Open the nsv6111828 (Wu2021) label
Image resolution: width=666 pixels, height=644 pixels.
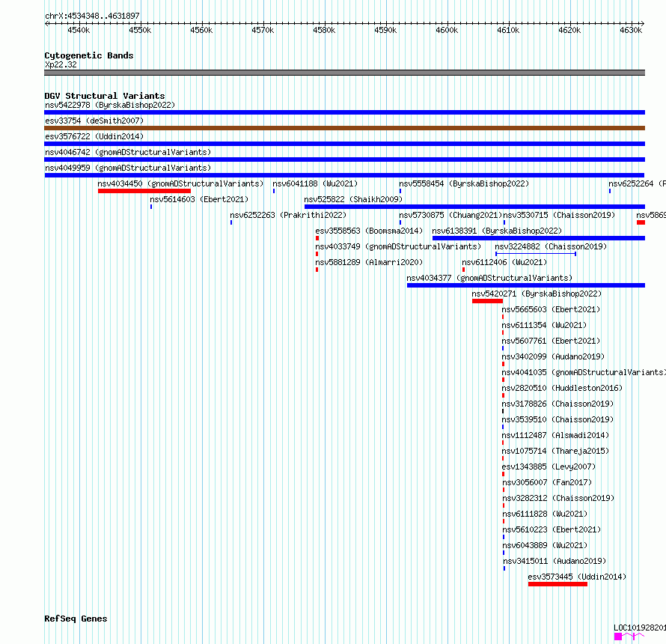pos(545,514)
